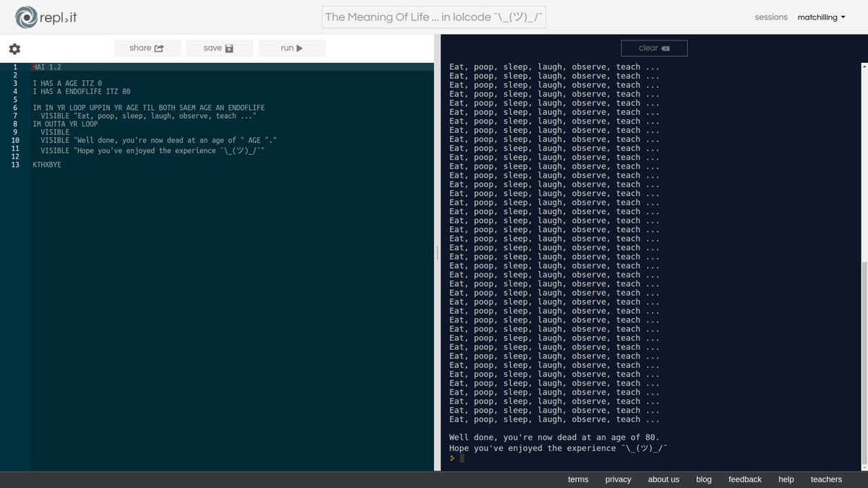The height and width of the screenshot is (488, 868).
Task: Click console output "Well done, you're now dead"
Action: point(554,437)
